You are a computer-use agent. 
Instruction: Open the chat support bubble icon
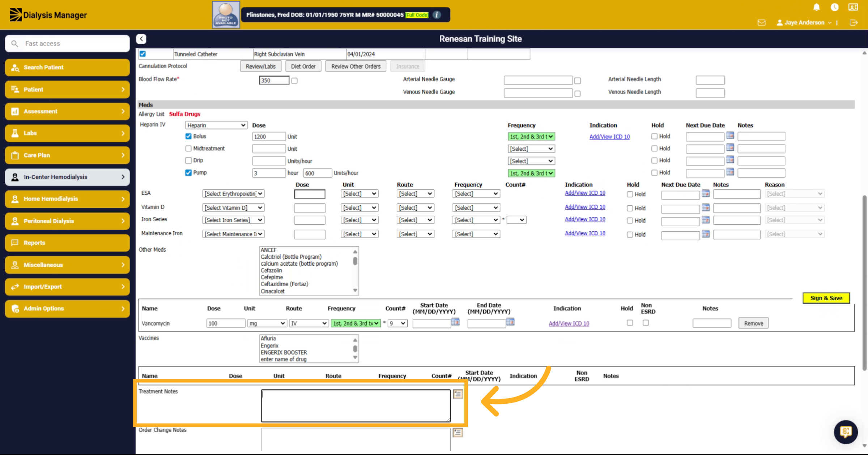pyautogui.click(x=846, y=432)
